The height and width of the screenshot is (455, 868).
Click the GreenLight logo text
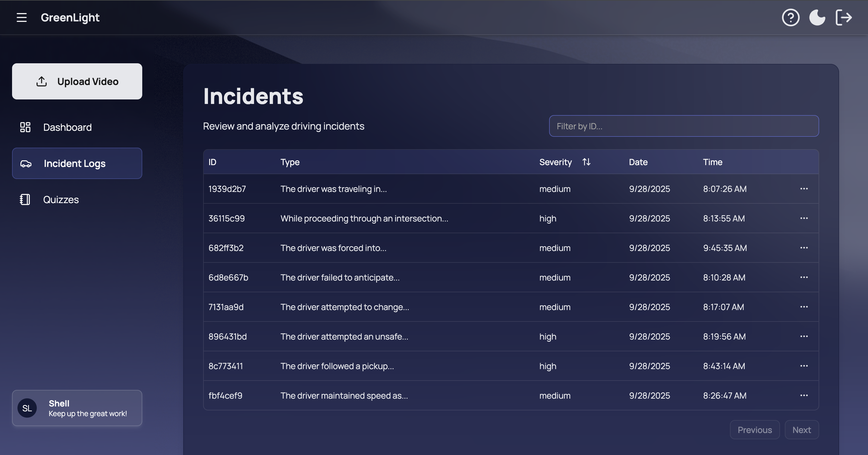(x=70, y=17)
